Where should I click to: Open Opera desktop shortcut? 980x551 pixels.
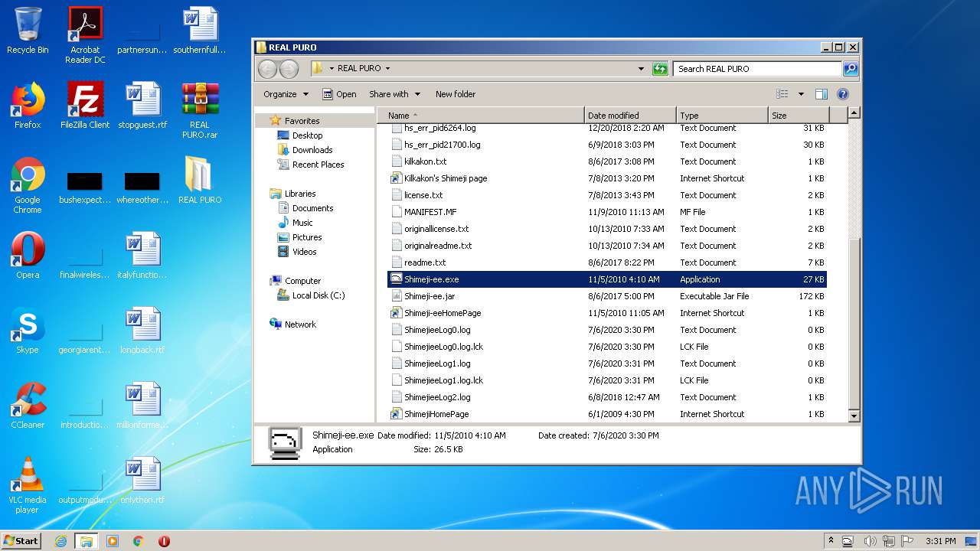[28, 256]
